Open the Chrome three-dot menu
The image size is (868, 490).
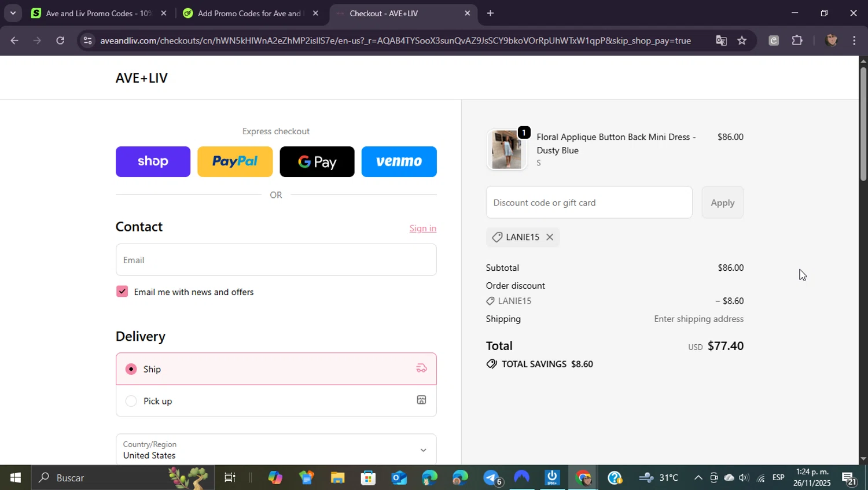(855, 40)
